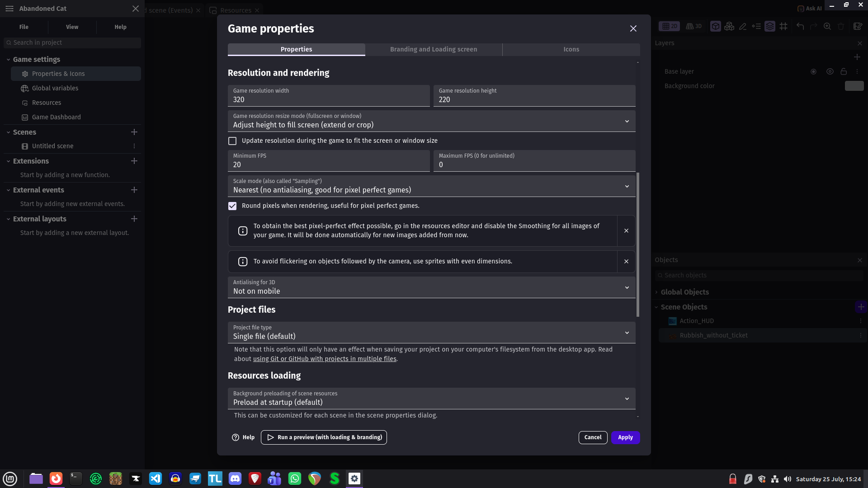Collapse the Game settings section
The width and height of the screenshot is (868, 488).
pos(8,60)
